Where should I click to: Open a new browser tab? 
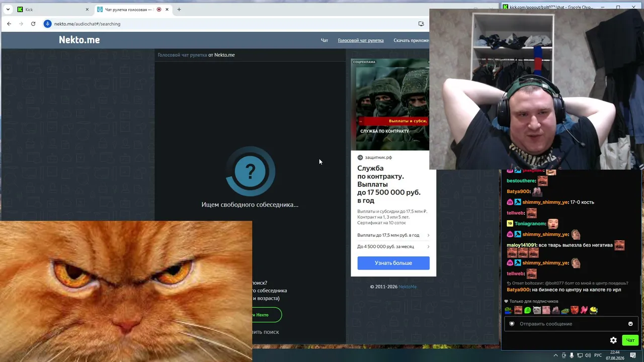179,10
